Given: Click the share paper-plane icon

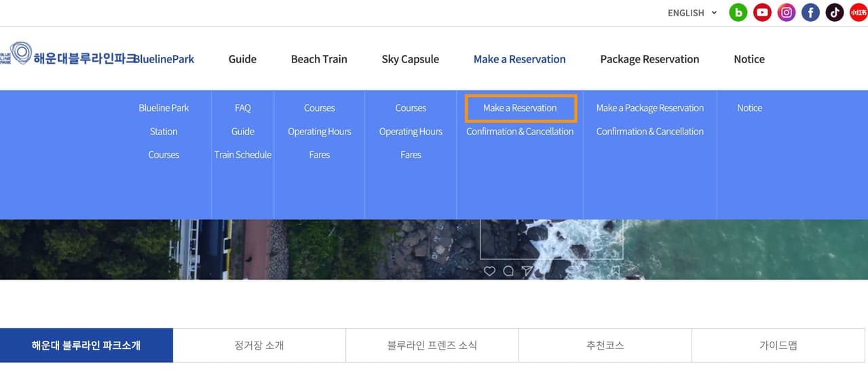Looking at the screenshot, I should 527,271.
